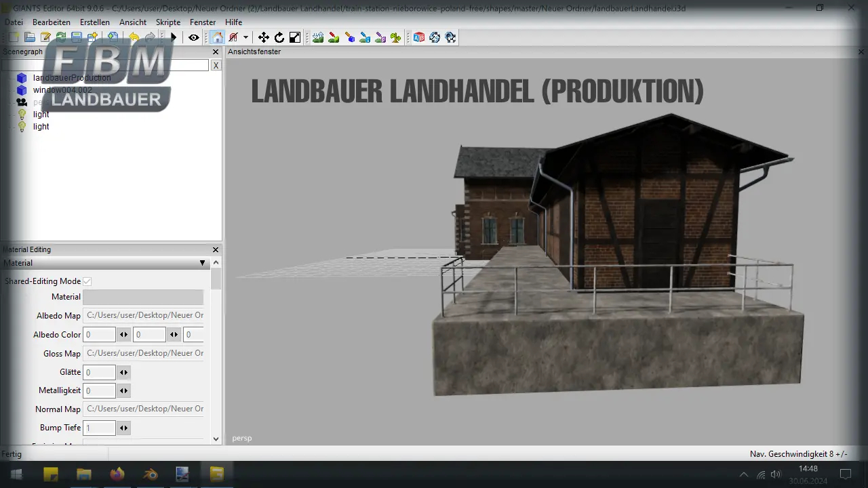Click the AB blocks toolbar icon
The height and width of the screenshot is (488, 868).
click(x=419, y=37)
